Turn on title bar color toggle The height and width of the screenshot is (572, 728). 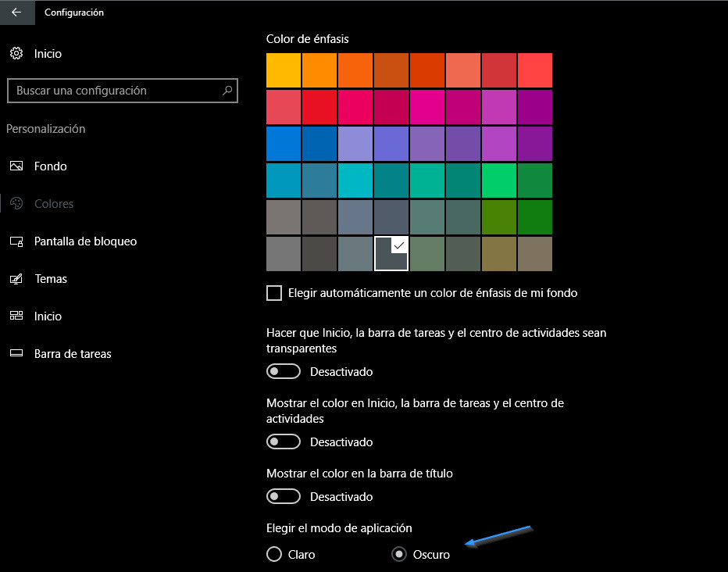[284, 496]
